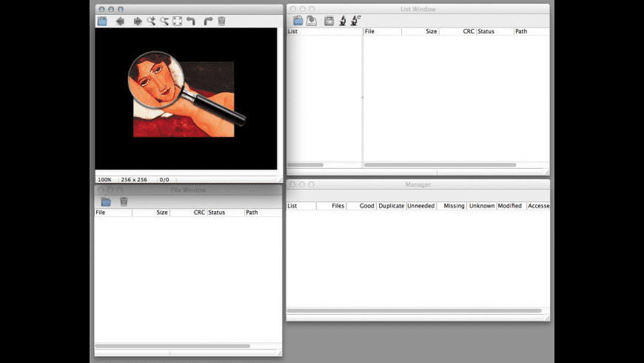Sort Manager by Accessed column

pos(538,206)
